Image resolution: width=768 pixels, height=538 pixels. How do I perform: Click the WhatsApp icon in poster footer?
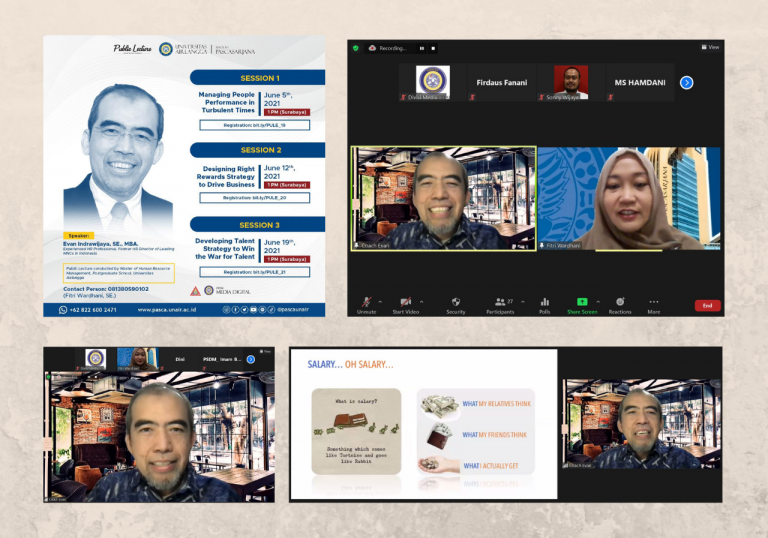63,310
